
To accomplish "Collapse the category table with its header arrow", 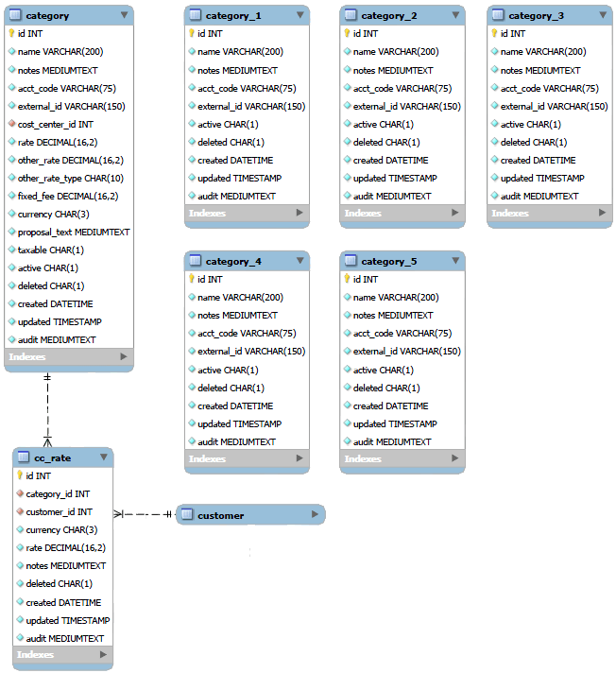I will 124,15.
